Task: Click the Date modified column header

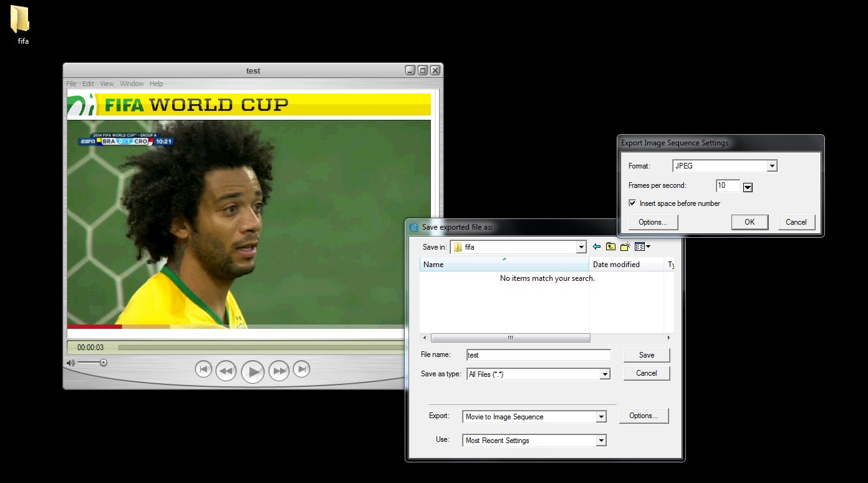Action: pos(627,265)
